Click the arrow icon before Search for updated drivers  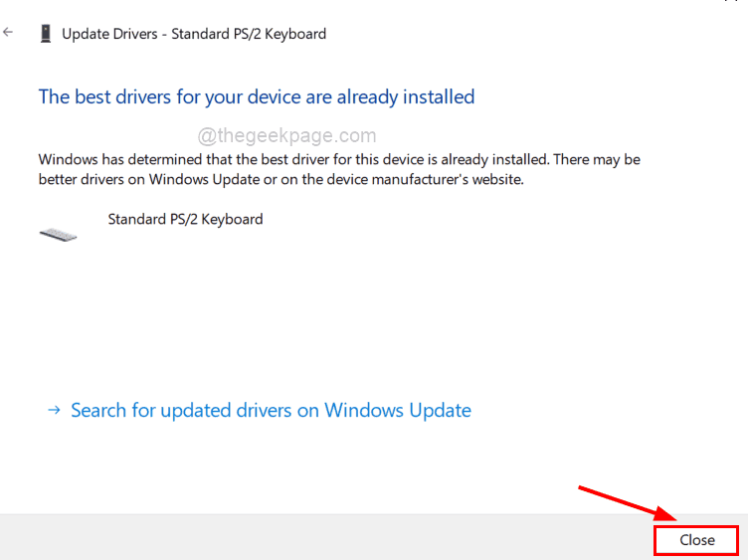click(54, 410)
